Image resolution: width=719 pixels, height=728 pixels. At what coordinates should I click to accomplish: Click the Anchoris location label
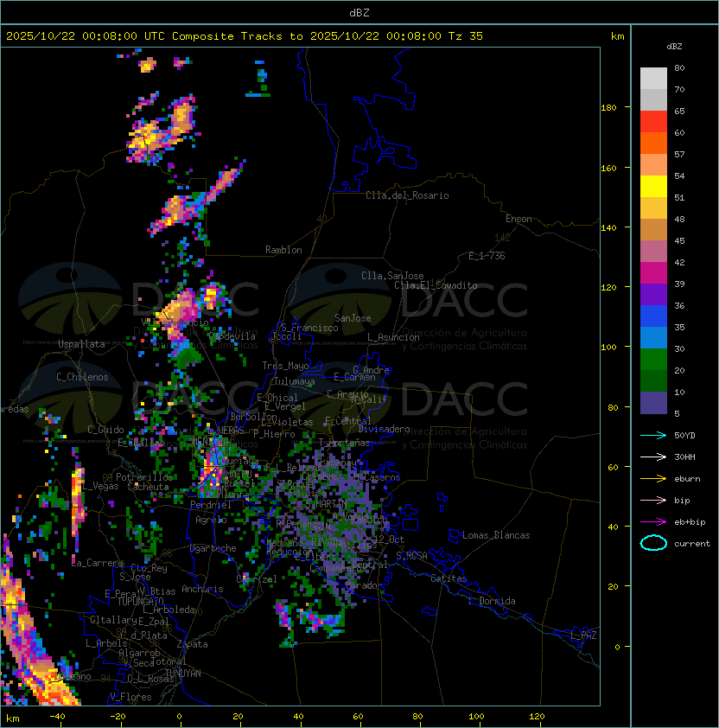202,589
